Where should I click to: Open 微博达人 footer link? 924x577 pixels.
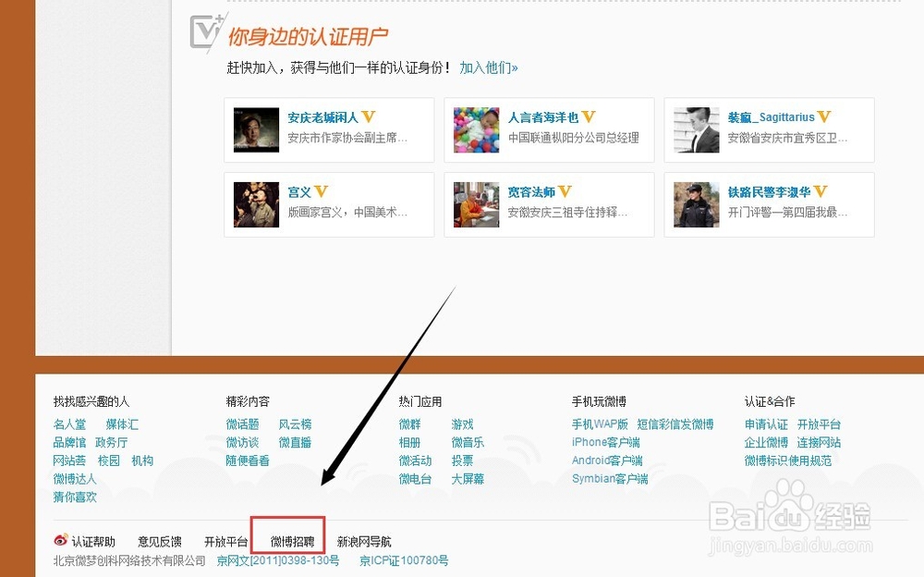(x=75, y=479)
